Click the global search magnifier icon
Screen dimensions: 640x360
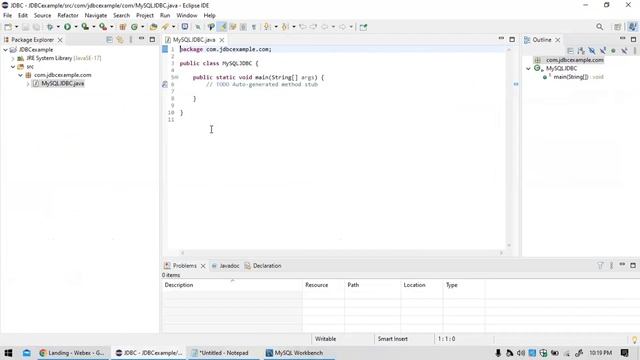coord(600,27)
